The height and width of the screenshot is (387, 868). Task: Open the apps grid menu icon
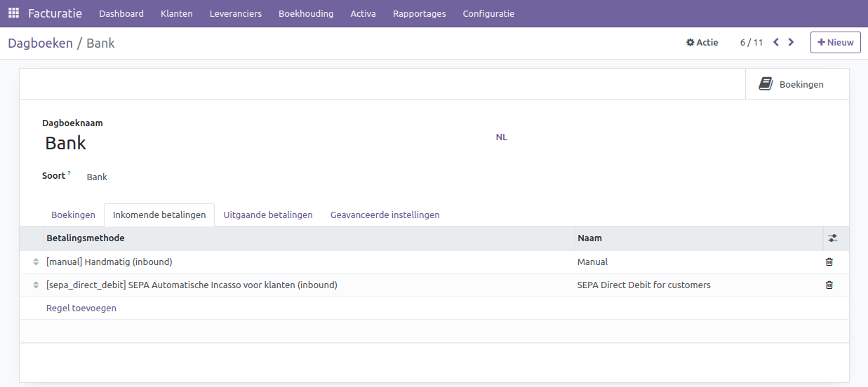click(13, 13)
